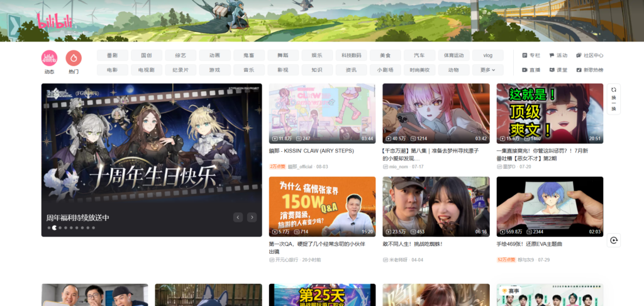This screenshot has width=644, height=306.
Task: Open the 课堂 classroom section
Action: pos(558,70)
